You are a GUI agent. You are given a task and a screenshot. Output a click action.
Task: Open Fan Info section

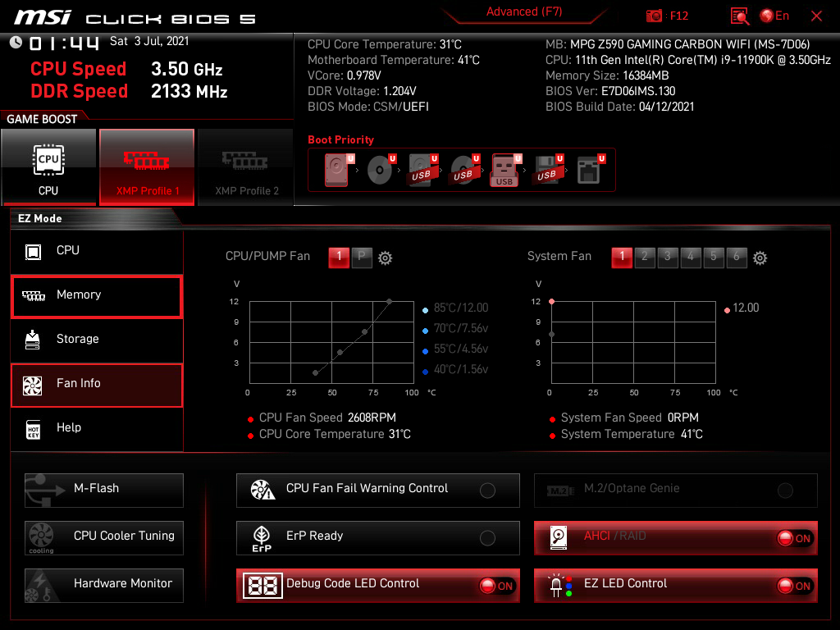coord(97,385)
